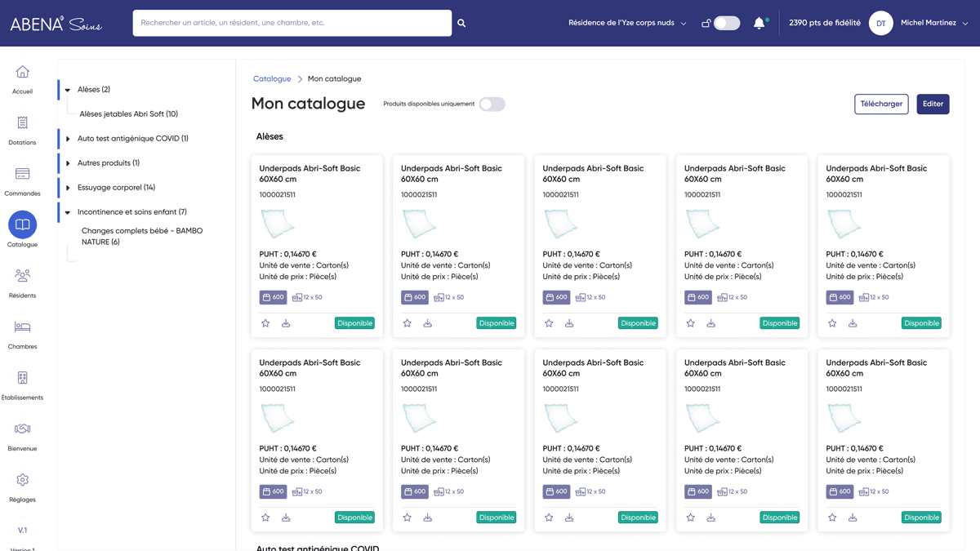
Task: Click download icon on second row's middle card
Action: click(x=569, y=518)
